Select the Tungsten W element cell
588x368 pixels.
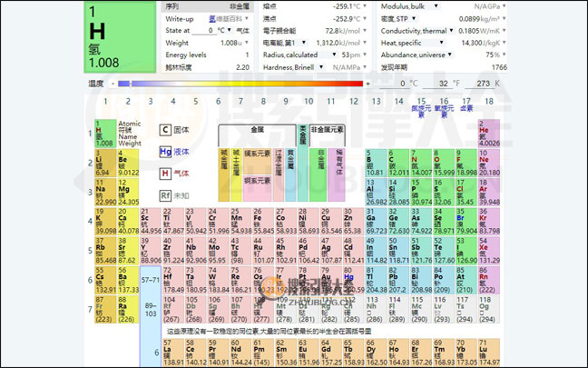[x=219, y=280]
